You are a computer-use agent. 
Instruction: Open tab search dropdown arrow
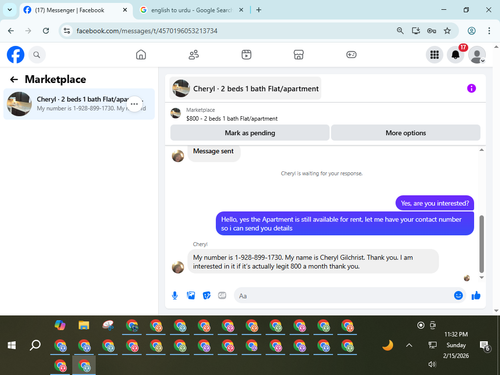click(x=10, y=10)
